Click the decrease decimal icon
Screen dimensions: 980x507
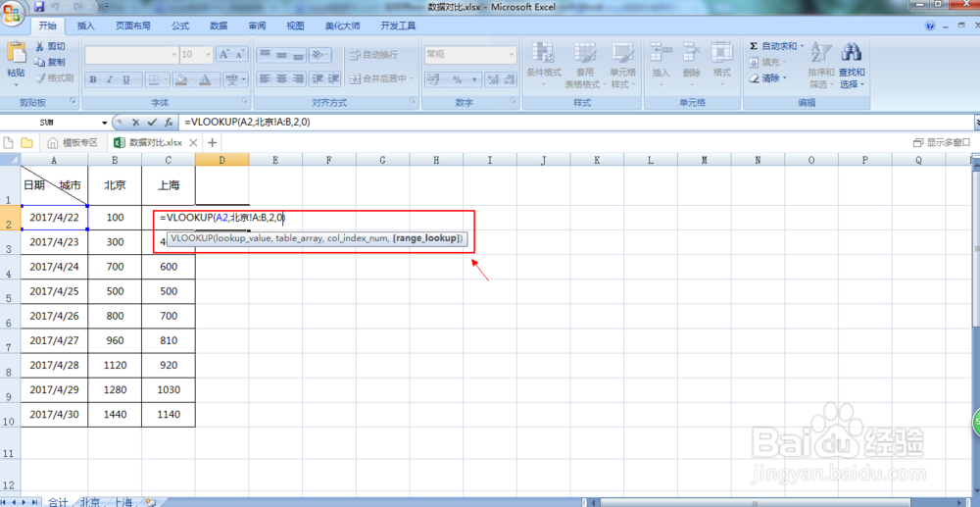pos(510,79)
